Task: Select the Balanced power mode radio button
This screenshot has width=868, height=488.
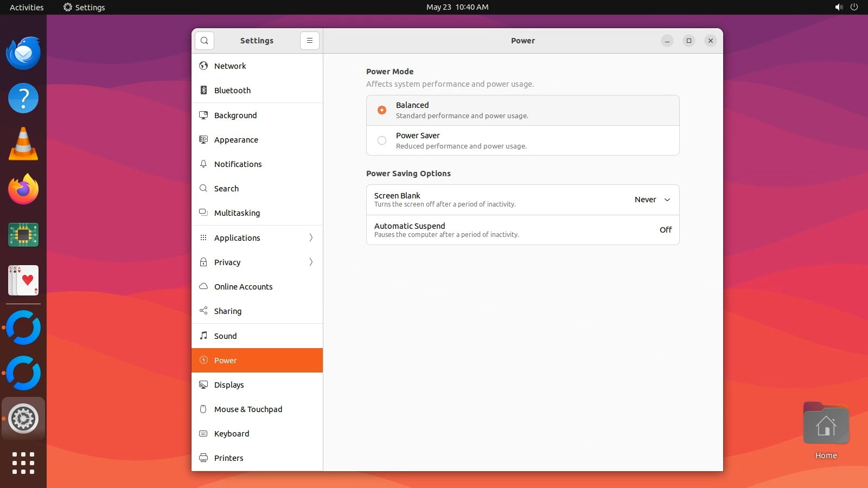Action: [x=382, y=110]
